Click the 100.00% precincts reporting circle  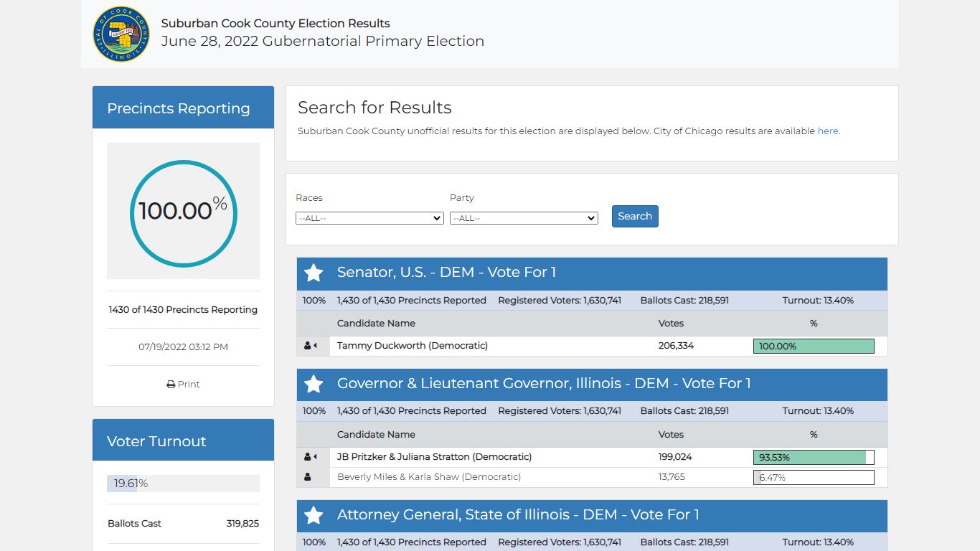pos(184,213)
